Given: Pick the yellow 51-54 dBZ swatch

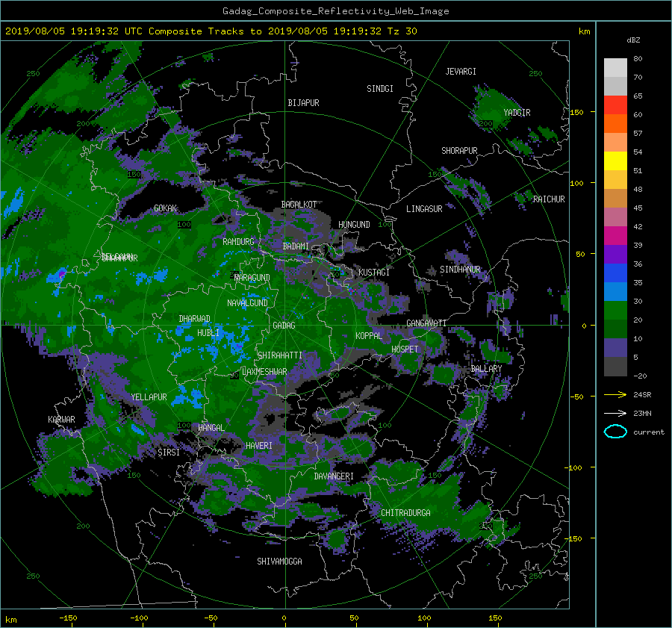Looking at the screenshot, I should pyautogui.click(x=615, y=161).
